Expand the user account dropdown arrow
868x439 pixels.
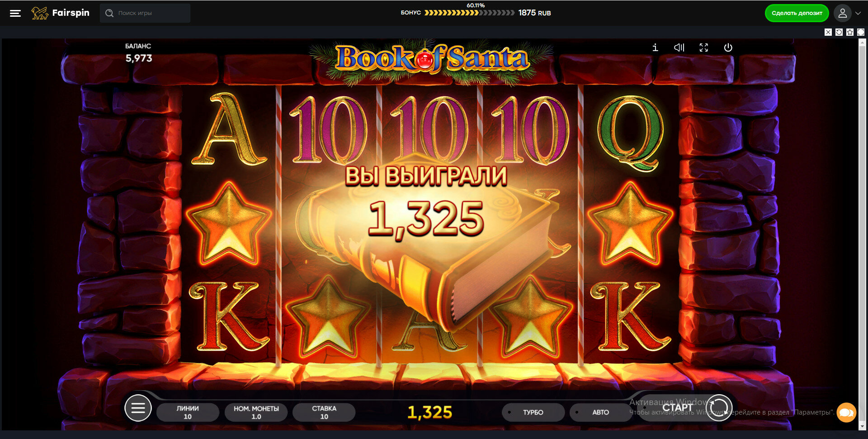click(x=858, y=13)
